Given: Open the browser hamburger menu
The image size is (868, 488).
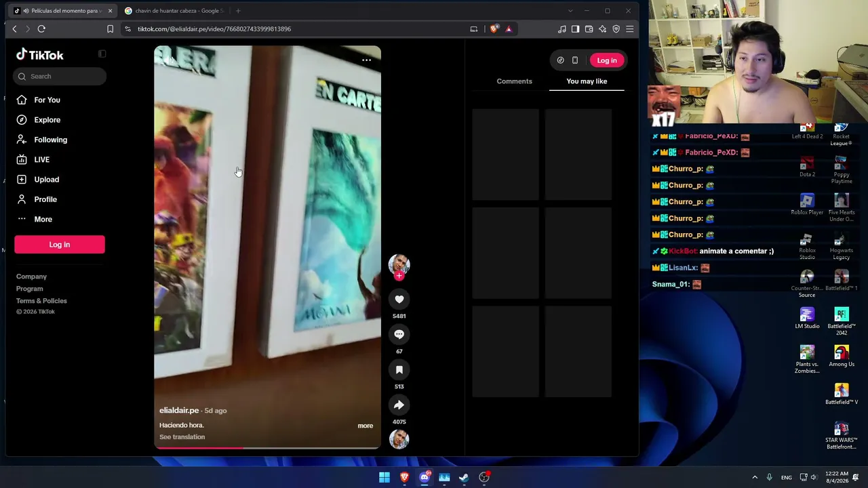Looking at the screenshot, I should tap(630, 29).
